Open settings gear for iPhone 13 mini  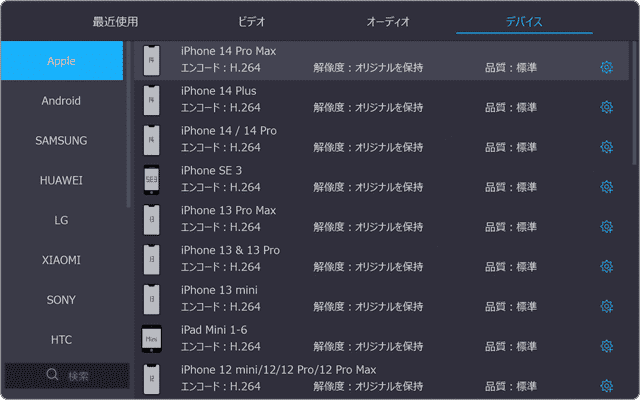[607, 306]
